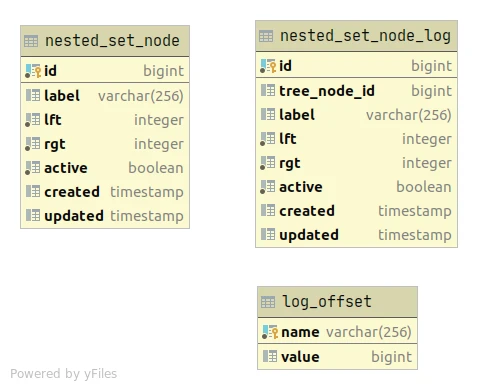Click column icon for rgt in nested_set_node_log
The image size is (478, 390).
tap(268, 163)
